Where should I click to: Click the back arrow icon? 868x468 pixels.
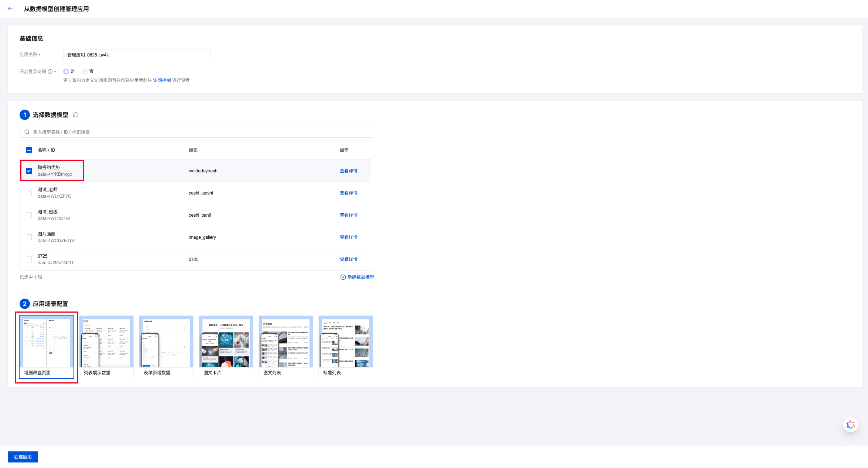click(10, 9)
